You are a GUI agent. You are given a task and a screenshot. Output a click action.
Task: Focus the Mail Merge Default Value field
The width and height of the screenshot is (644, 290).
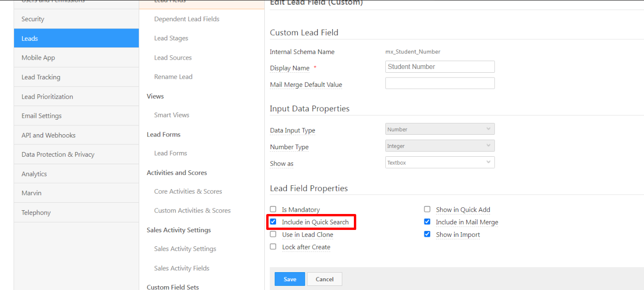(440, 84)
